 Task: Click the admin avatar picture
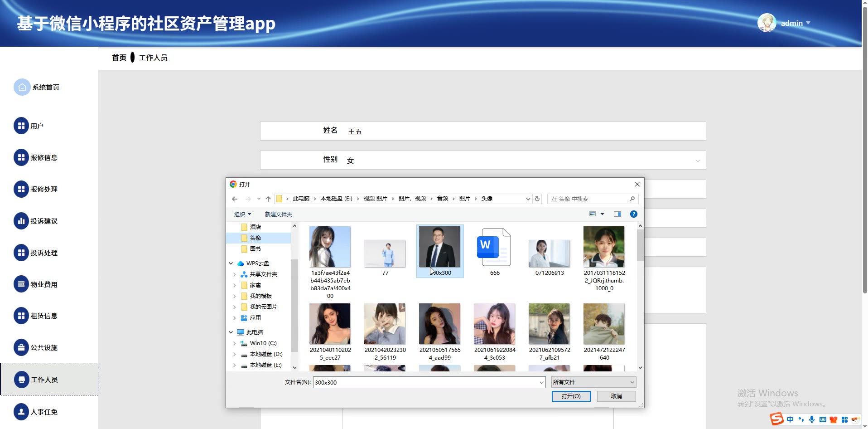click(767, 23)
